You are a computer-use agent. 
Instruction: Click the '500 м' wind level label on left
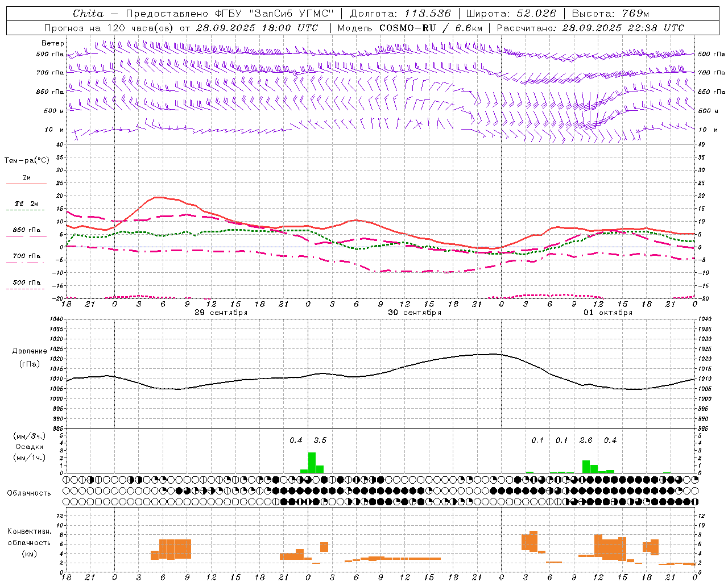55,111
